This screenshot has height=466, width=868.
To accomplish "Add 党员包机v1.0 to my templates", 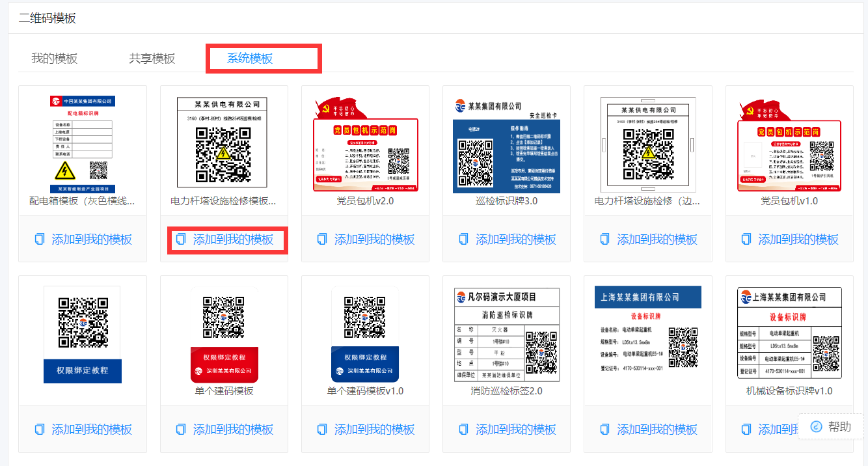I will pos(789,239).
